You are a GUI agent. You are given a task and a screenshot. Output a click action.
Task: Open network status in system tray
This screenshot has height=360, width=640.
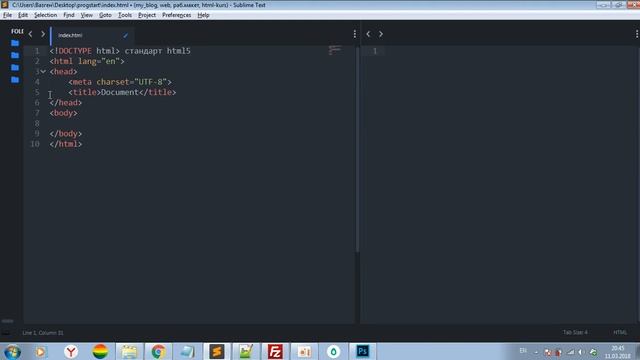point(571,352)
